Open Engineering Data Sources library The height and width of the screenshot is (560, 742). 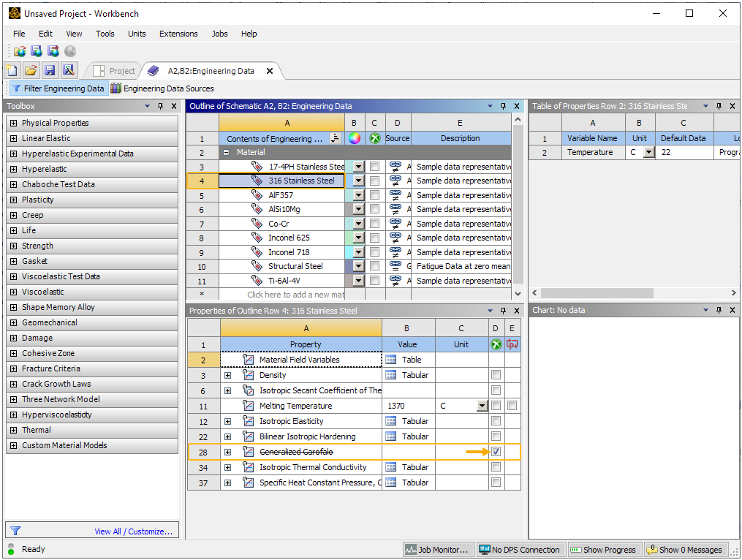162,88
